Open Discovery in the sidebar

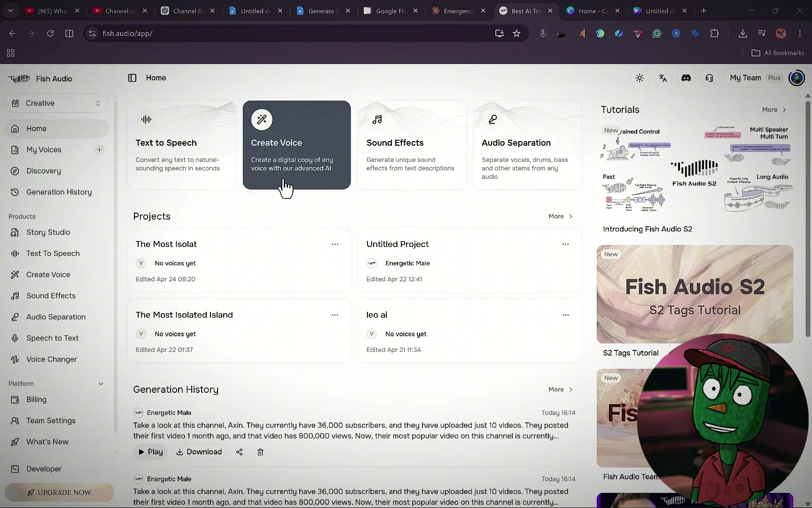coord(56,171)
